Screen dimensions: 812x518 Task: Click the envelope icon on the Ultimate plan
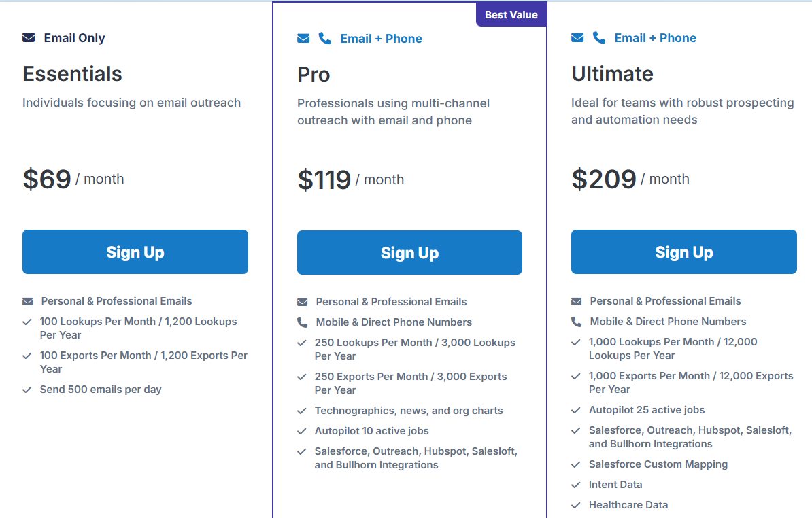577,37
